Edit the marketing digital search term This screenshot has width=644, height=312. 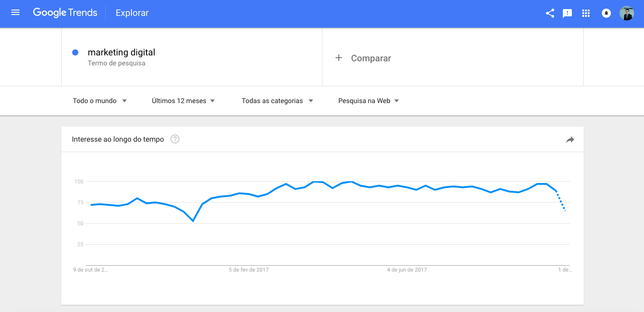(x=122, y=53)
